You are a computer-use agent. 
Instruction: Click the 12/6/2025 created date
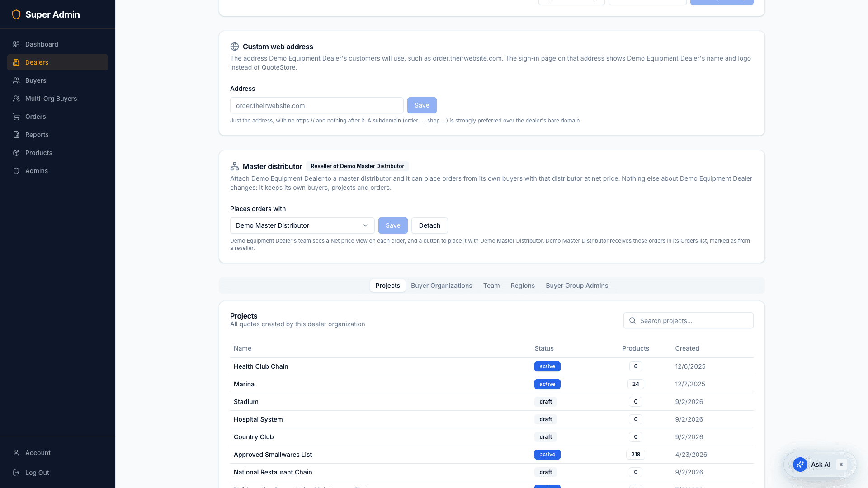[x=690, y=366]
